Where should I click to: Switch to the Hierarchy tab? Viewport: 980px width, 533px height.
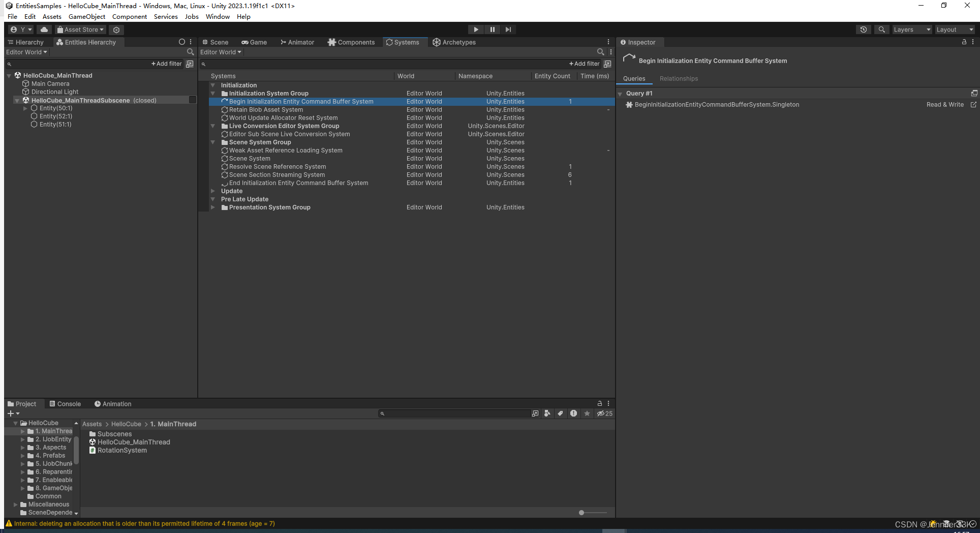[x=26, y=42]
